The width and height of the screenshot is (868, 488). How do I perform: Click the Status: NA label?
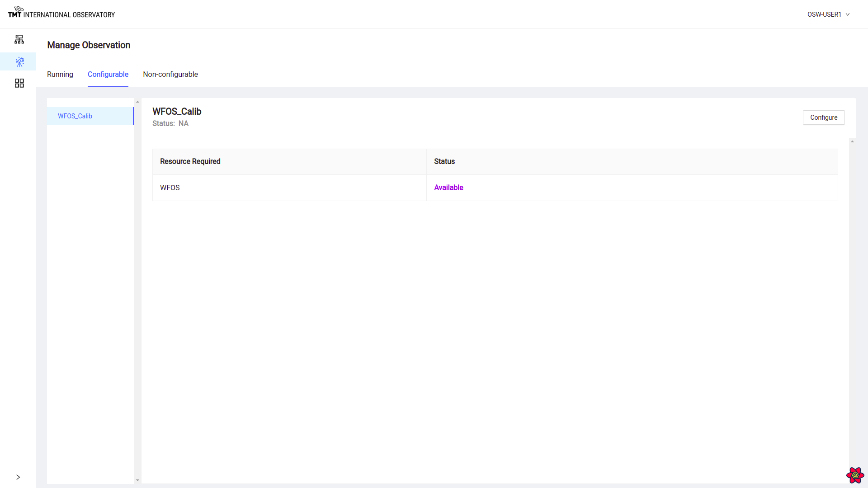pos(170,123)
